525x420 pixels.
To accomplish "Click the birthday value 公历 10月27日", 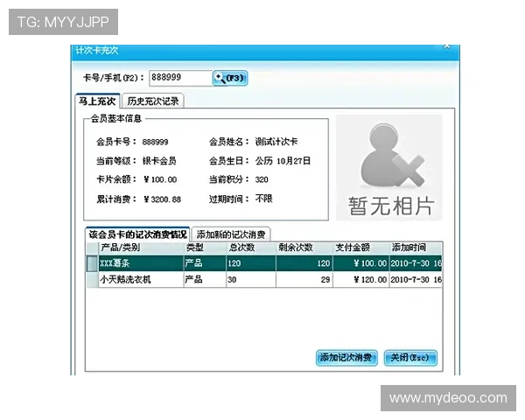I will [x=283, y=161].
